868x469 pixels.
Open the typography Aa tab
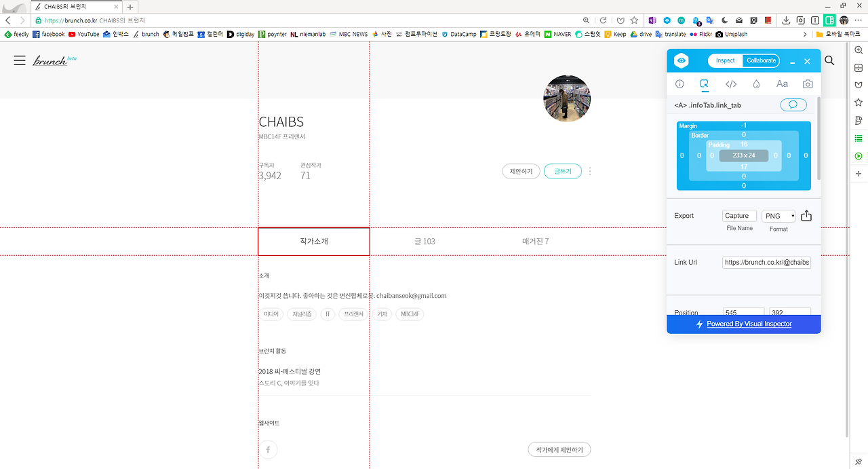[782, 84]
